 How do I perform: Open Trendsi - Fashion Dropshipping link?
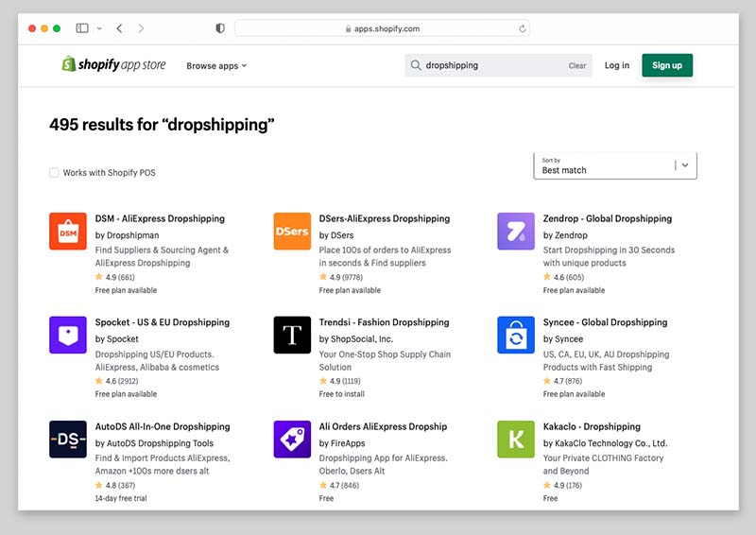(x=384, y=322)
